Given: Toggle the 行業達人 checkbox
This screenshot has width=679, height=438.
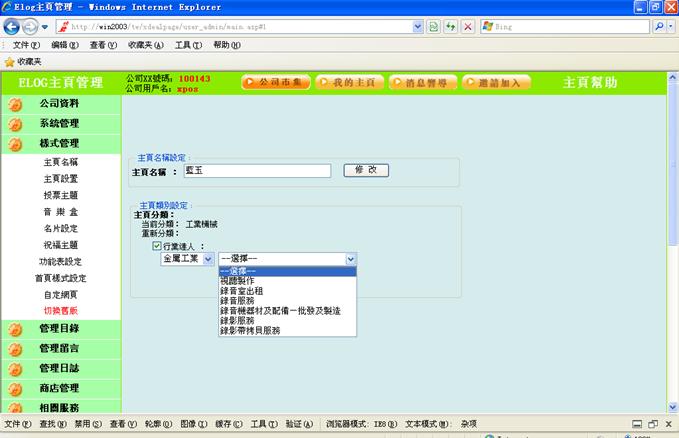Looking at the screenshot, I should tap(157, 245).
